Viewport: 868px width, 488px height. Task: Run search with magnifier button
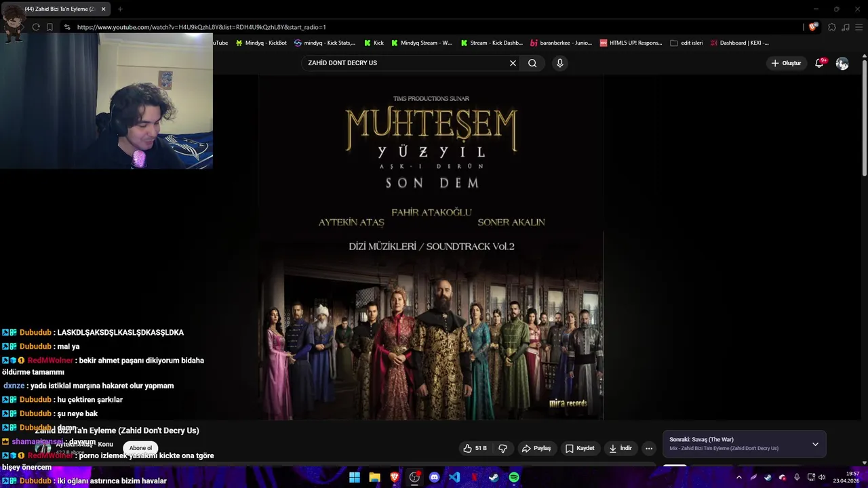click(532, 63)
